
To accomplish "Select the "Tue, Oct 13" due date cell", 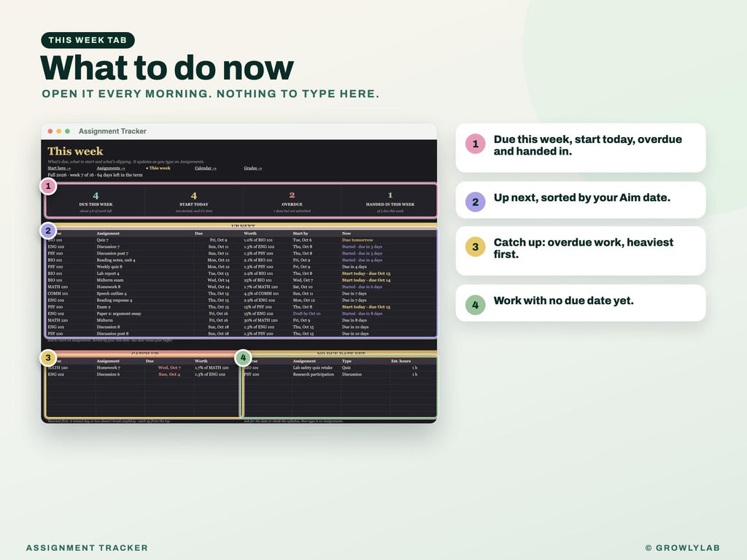I will [x=218, y=273].
